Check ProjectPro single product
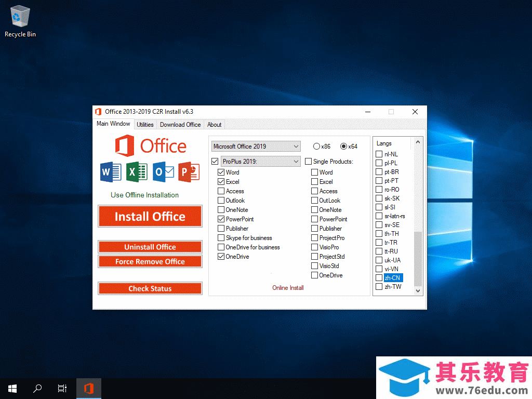532x399 pixels. tap(314, 238)
